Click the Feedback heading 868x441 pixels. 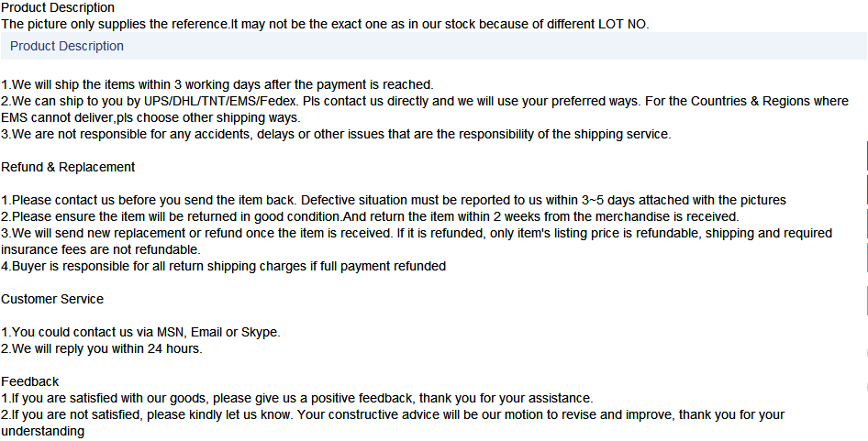tap(30, 381)
